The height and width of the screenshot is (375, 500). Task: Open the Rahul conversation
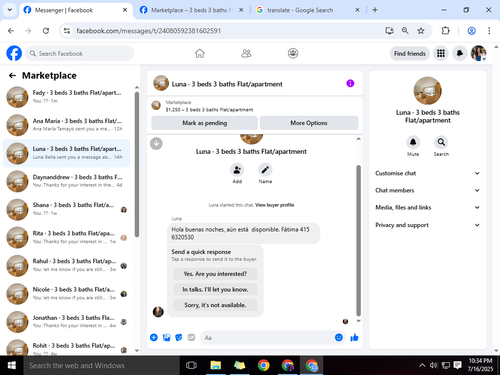[x=66, y=265]
